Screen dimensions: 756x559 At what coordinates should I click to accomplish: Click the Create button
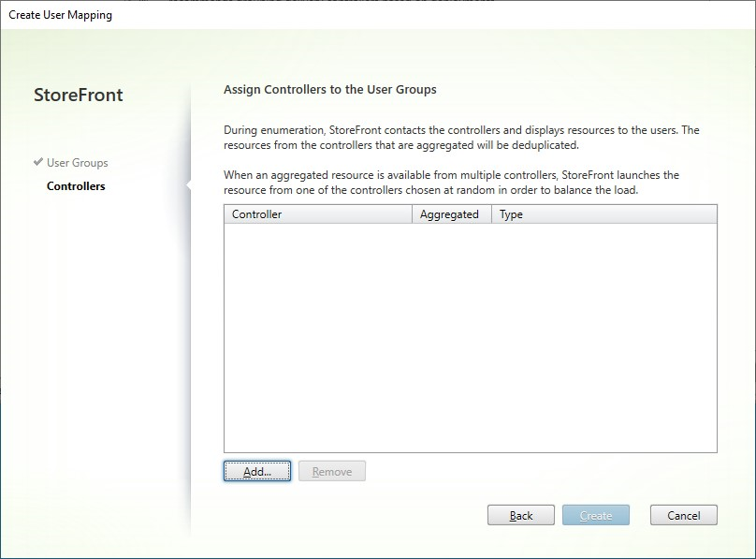coord(596,515)
